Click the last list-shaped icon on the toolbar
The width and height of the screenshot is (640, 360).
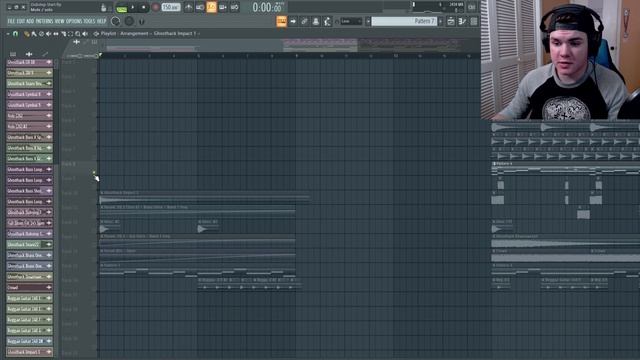[474, 21]
